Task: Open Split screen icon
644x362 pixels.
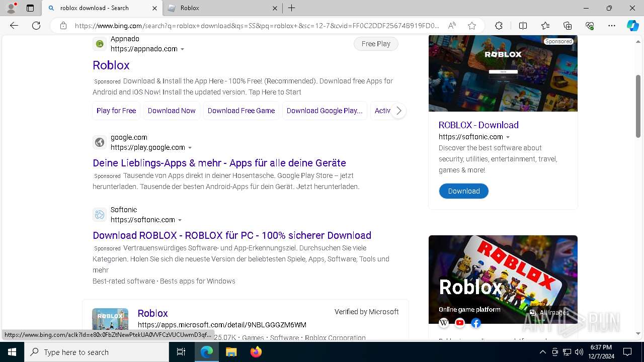Action: click(523, 26)
